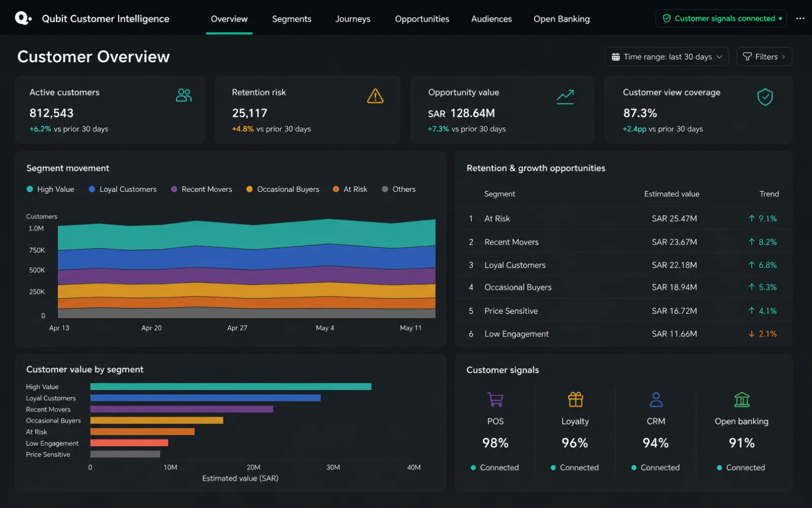The height and width of the screenshot is (508, 812).
Task: Click the Price Sensitive gray bar
Action: coord(125,454)
